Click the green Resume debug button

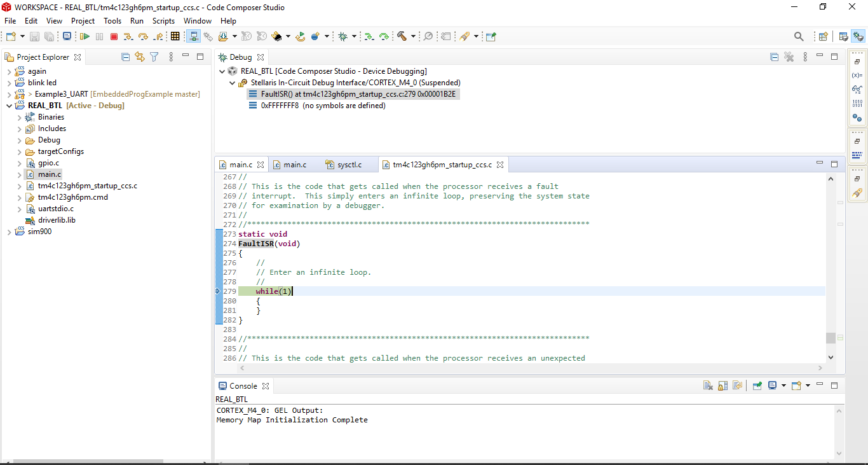[85, 37]
